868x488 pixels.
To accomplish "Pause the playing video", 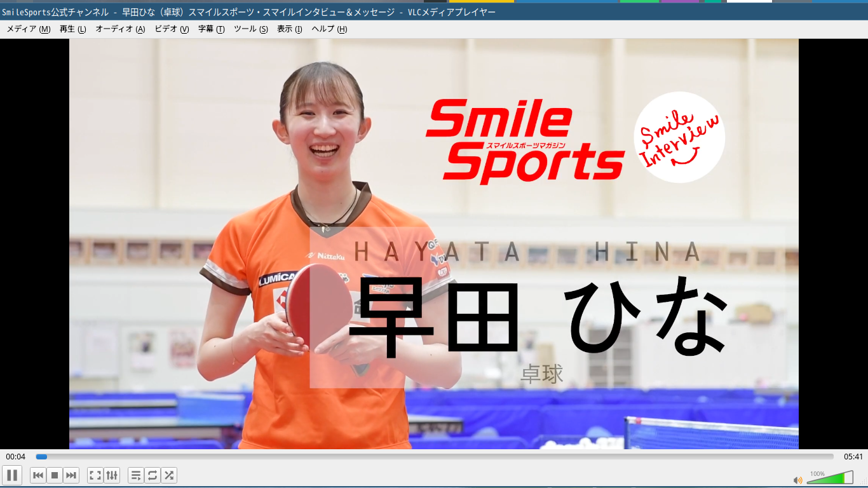I will pyautogui.click(x=12, y=475).
